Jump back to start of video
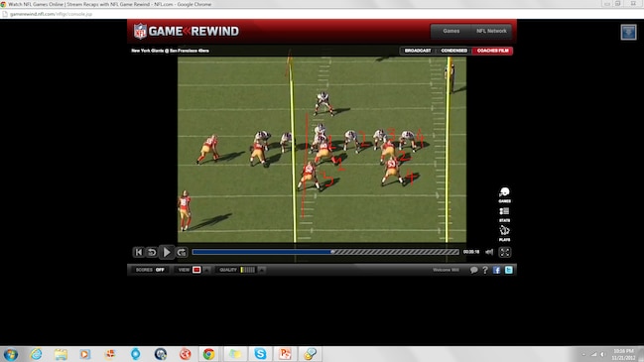The height and width of the screenshot is (362, 644). pos(138,252)
